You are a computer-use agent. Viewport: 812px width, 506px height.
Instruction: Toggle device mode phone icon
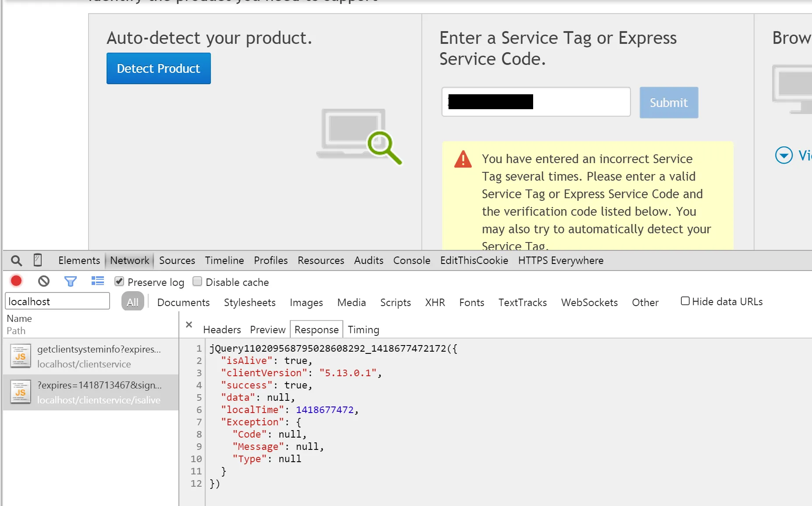click(38, 260)
